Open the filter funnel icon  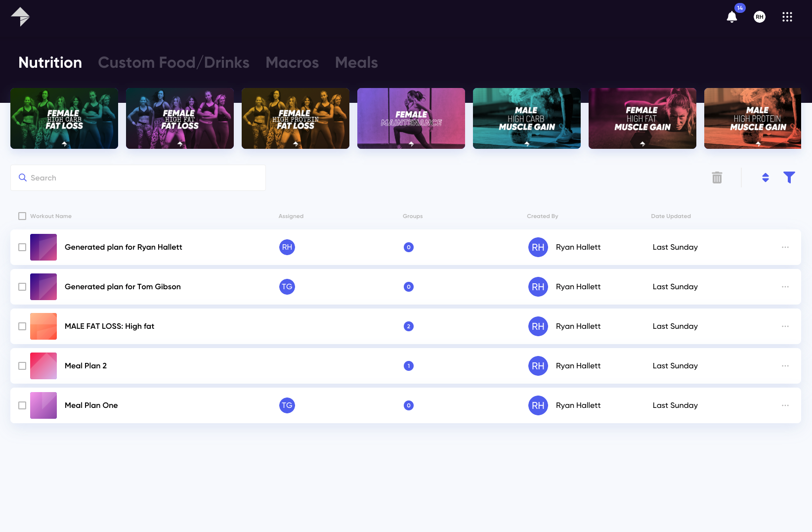(x=789, y=177)
